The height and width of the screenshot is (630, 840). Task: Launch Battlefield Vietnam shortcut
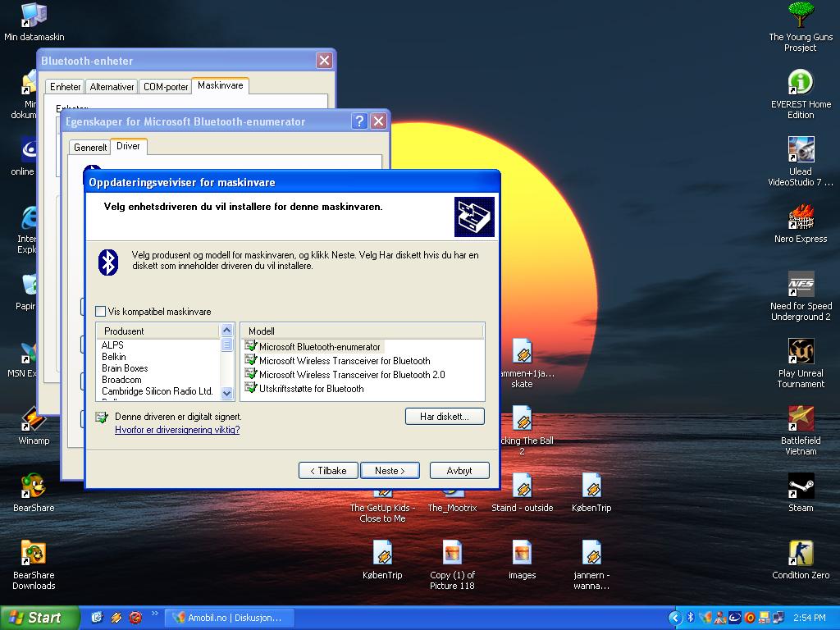801,430
